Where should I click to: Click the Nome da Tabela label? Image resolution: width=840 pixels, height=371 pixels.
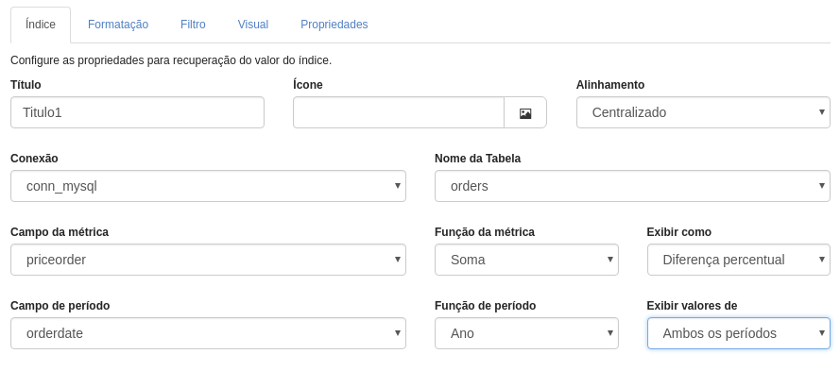(x=477, y=158)
